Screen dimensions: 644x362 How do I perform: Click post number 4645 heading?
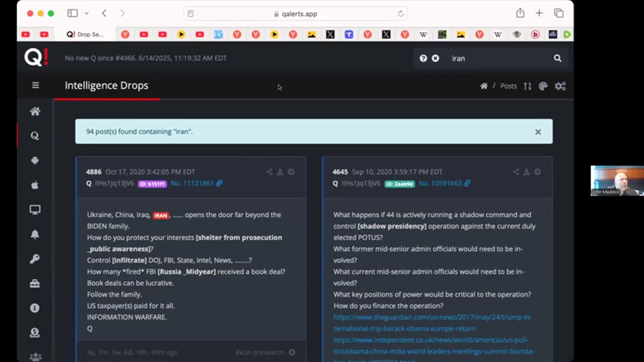[x=340, y=172]
